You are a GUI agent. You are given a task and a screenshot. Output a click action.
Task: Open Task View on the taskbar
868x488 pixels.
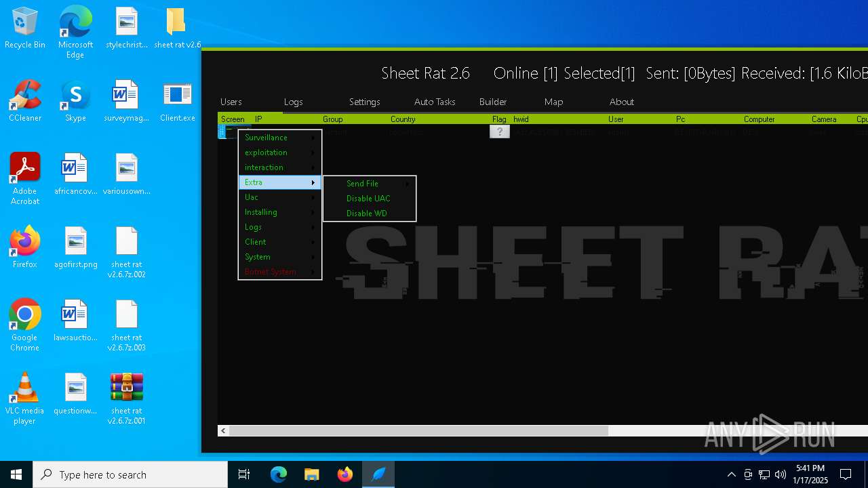(244, 474)
